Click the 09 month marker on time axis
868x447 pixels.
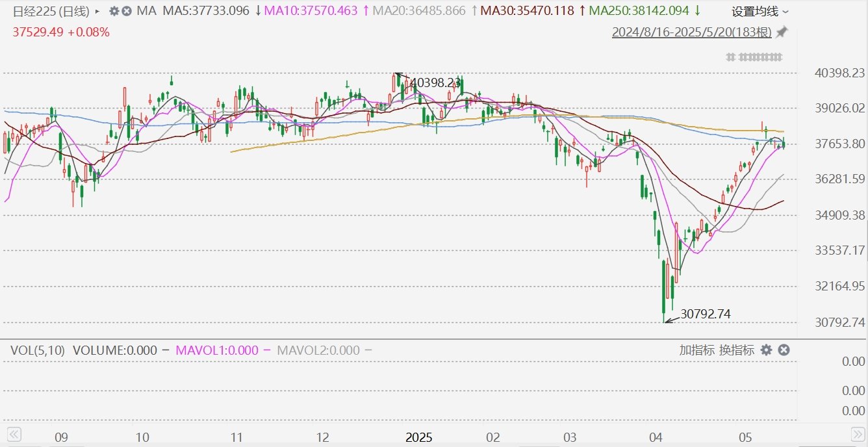[61, 437]
